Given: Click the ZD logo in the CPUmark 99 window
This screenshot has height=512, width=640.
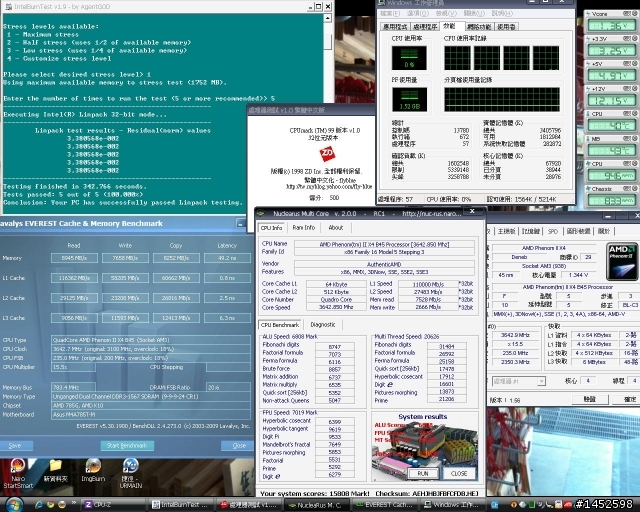Looking at the screenshot, I should pos(327,154).
